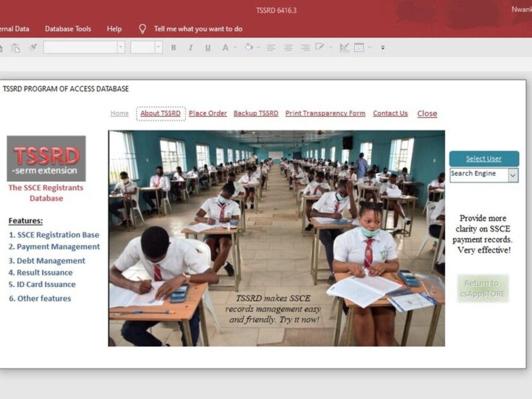
Task: Click the font size input box
Action: coord(143,47)
